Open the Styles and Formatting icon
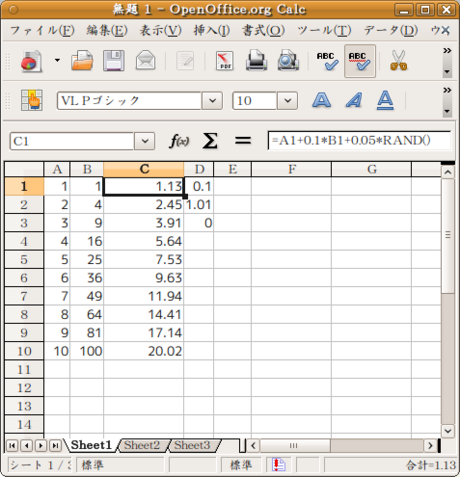 32,100
